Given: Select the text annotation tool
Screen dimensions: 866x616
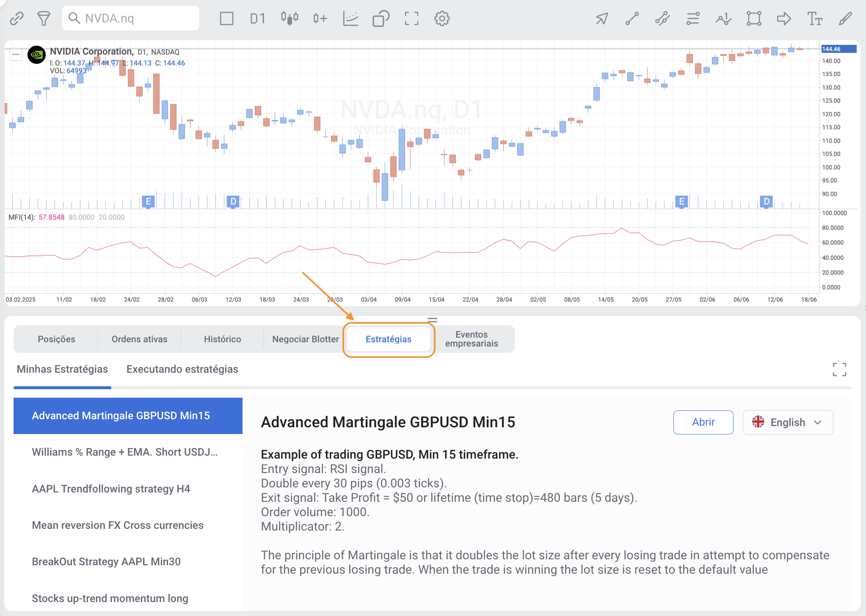Looking at the screenshot, I should point(814,19).
